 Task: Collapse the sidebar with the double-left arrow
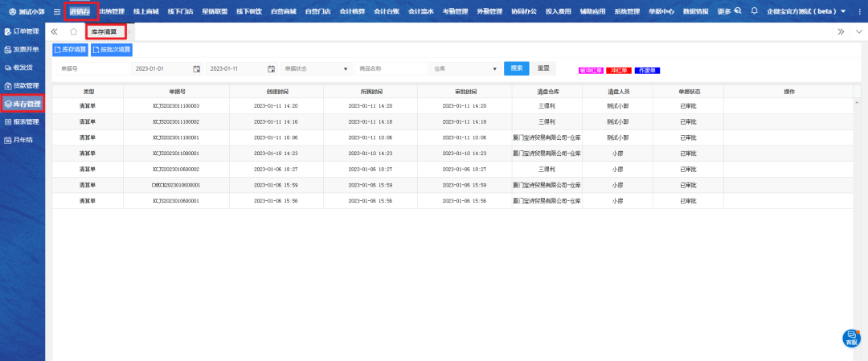[55, 31]
